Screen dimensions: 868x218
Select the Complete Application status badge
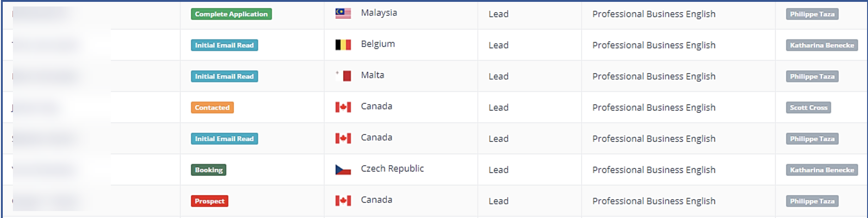(x=231, y=14)
